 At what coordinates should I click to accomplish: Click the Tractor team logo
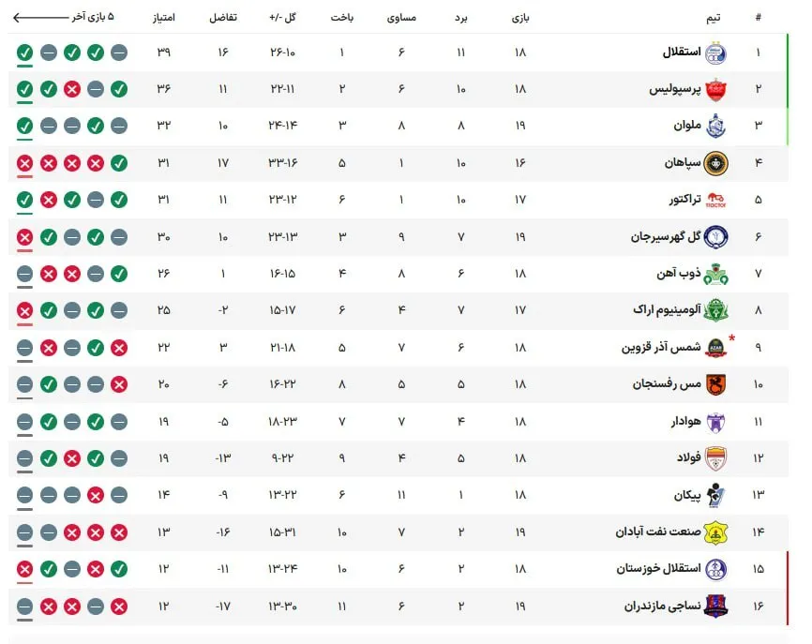click(716, 201)
